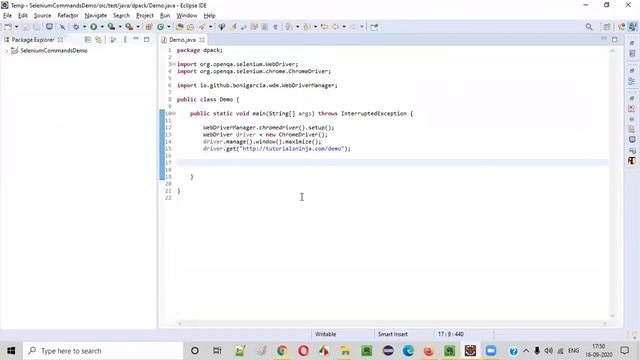The image size is (640, 360).
Task: Toggle Show Whitespace Characters icon
Action: [x=276, y=27]
